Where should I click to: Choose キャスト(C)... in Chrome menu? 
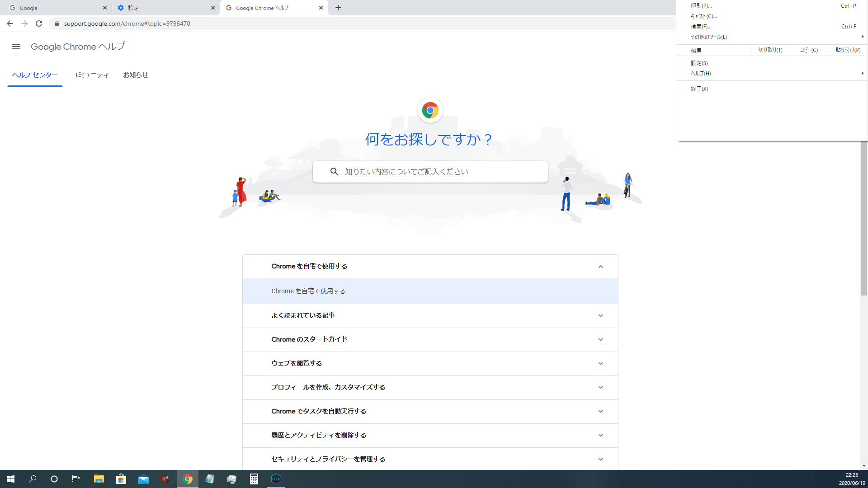pyautogui.click(x=772, y=16)
